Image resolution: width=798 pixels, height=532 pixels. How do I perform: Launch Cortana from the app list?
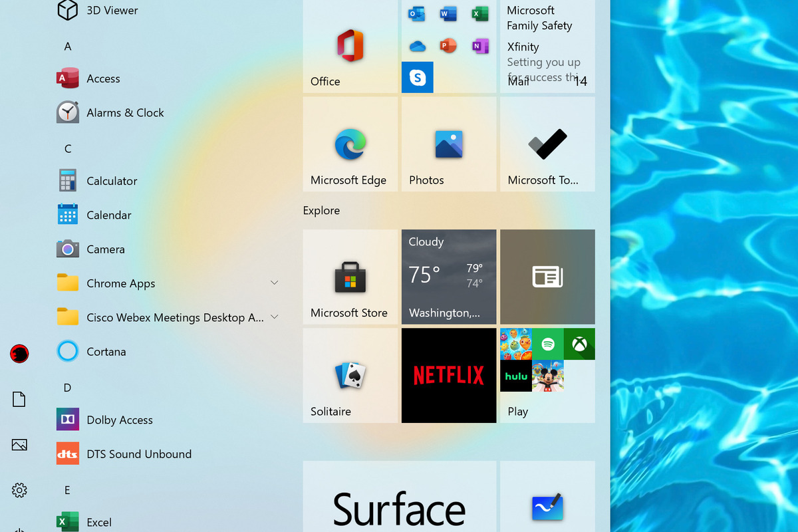click(x=106, y=351)
